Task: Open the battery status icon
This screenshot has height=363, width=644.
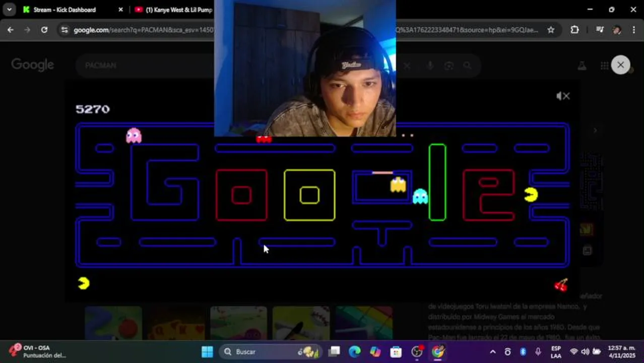Action: point(597,351)
